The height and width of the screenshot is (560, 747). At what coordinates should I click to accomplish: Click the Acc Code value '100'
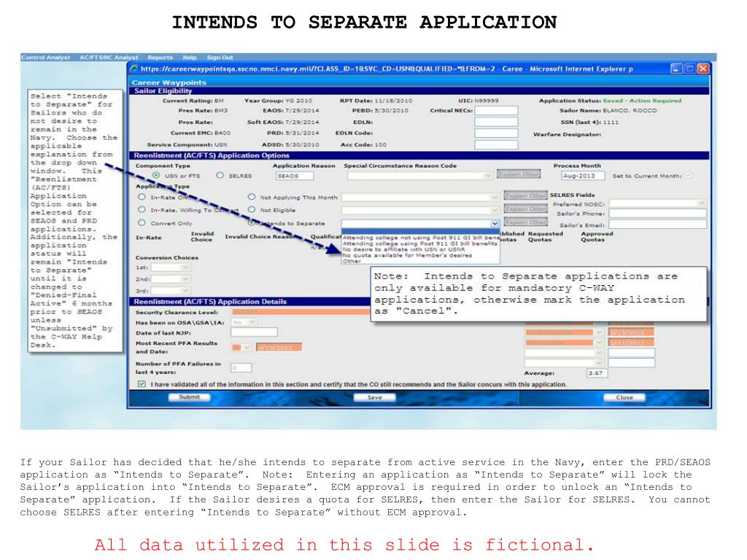tap(380, 144)
